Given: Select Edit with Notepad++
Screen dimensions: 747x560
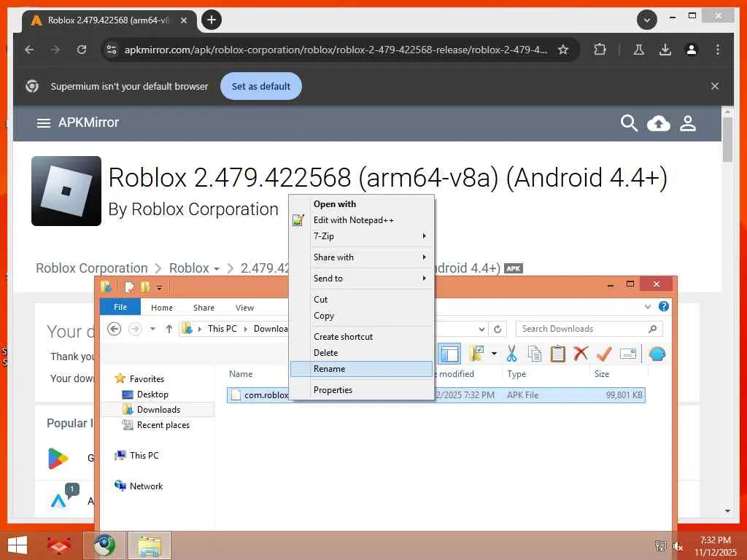Looking at the screenshot, I should (x=362, y=220).
